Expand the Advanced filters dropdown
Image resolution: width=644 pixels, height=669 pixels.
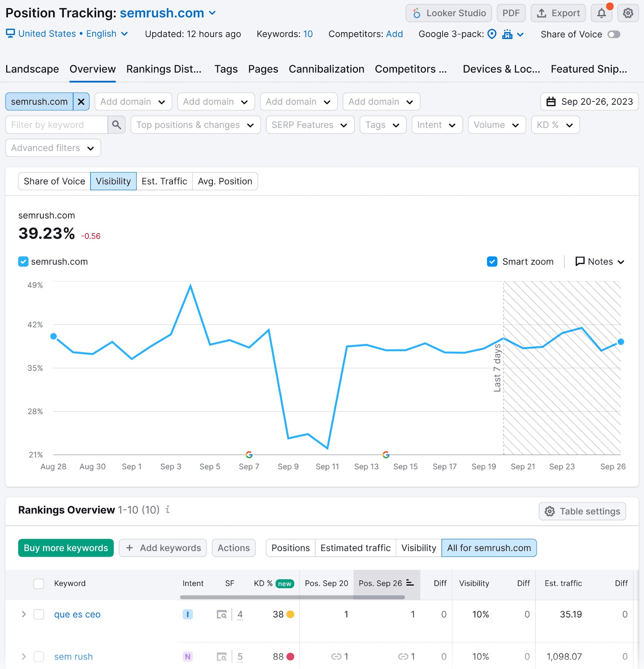tap(53, 148)
